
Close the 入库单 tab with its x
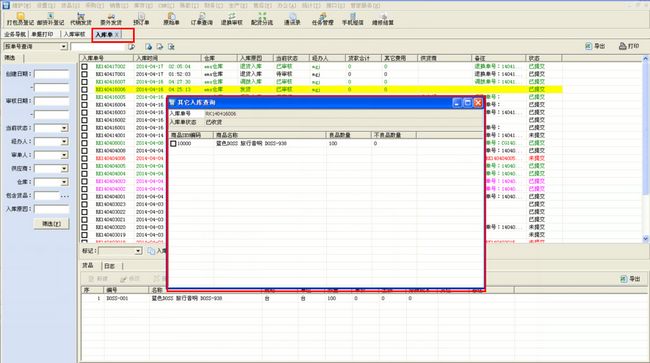click(x=117, y=35)
